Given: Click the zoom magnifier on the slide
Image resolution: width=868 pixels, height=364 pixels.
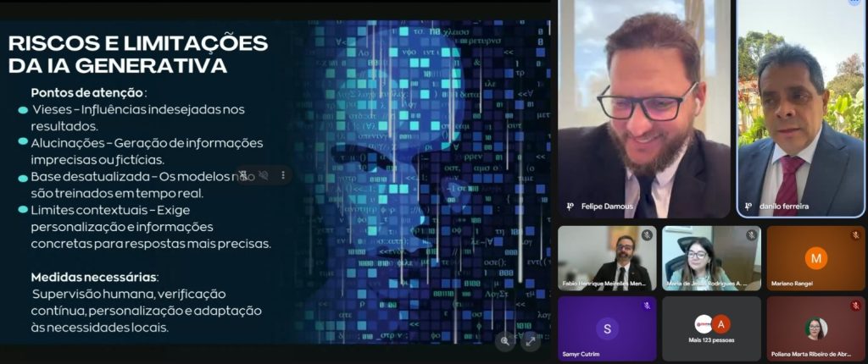Looking at the screenshot, I should point(505,341).
